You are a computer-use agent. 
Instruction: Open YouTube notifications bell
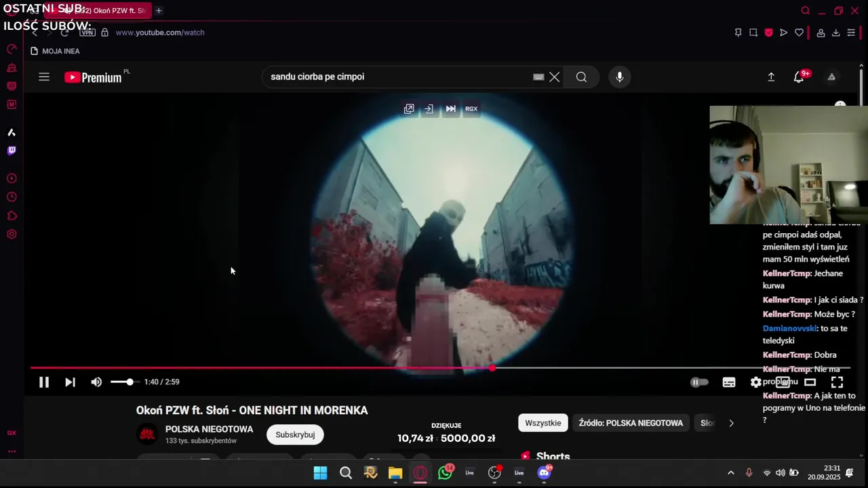800,77
